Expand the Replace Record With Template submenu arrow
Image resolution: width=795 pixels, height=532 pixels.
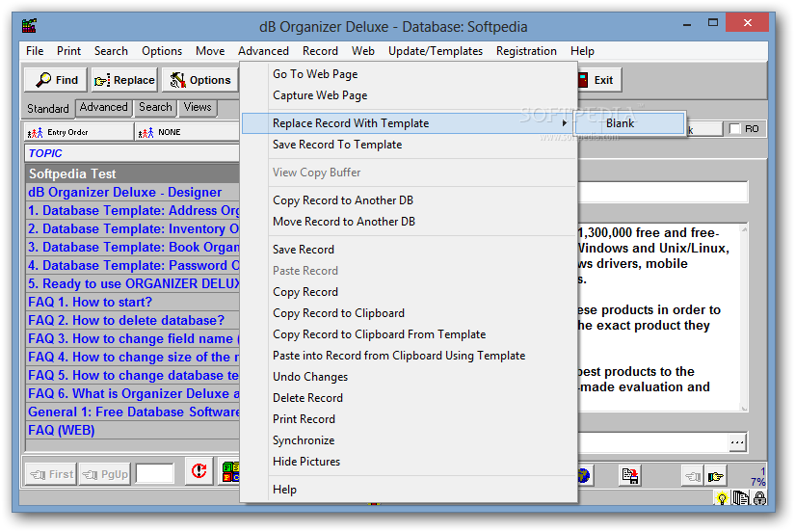[564, 123]
